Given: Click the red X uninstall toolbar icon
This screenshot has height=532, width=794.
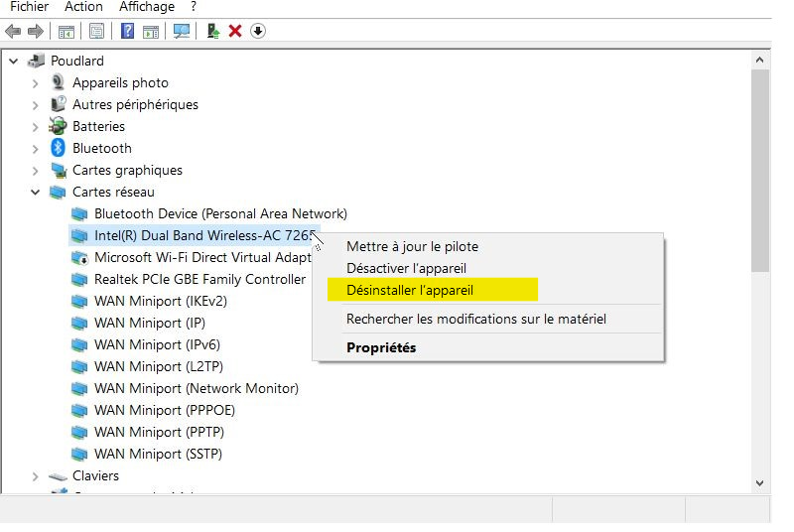Looking at the screenshot, I should click(235, 32).
